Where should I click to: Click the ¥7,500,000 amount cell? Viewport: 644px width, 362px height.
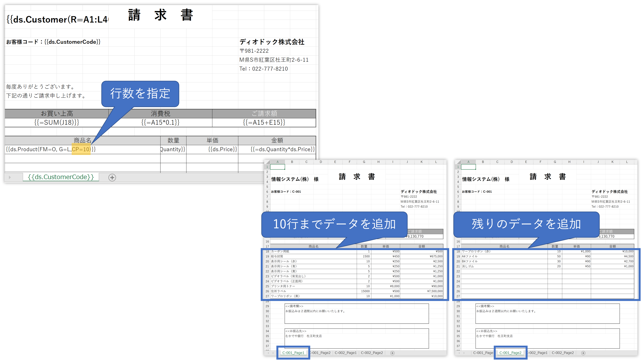click(421, 291)
